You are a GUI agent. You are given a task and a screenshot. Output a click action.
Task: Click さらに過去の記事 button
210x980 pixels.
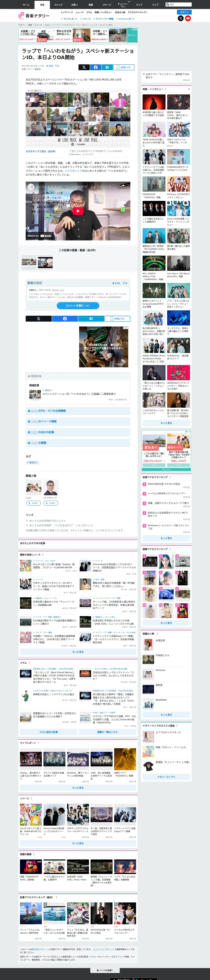[48, 732]
